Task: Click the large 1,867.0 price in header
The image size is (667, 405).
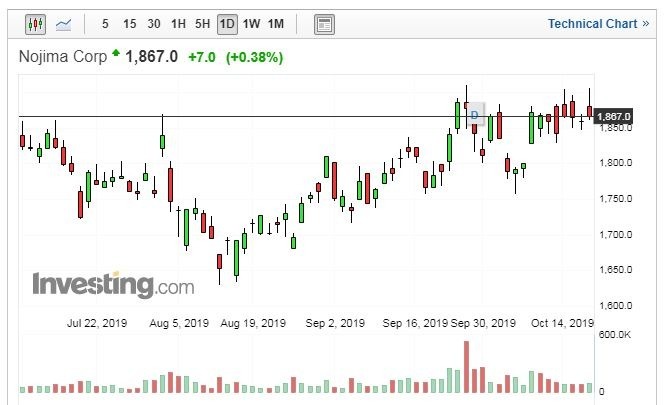Action: pos(151,57)
